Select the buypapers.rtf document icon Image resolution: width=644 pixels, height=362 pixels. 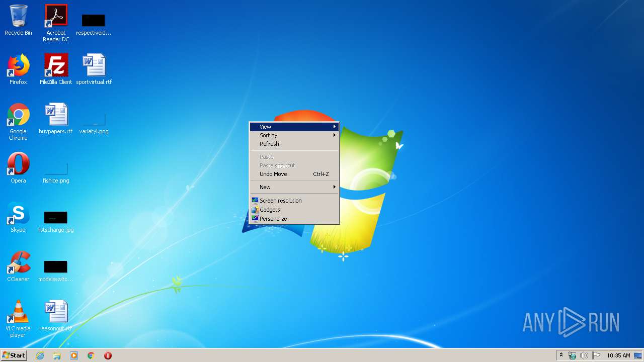click(x=56, y=119)
